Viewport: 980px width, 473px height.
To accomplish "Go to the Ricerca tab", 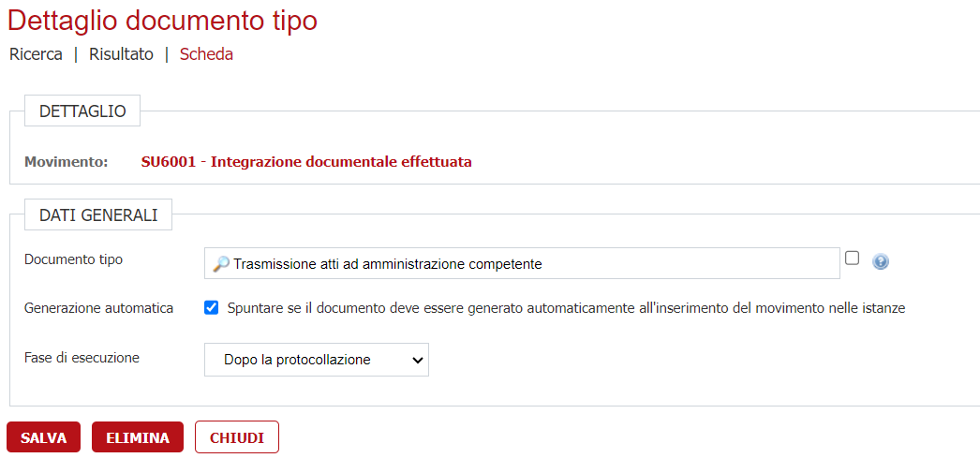I will (x=36, y=54).
